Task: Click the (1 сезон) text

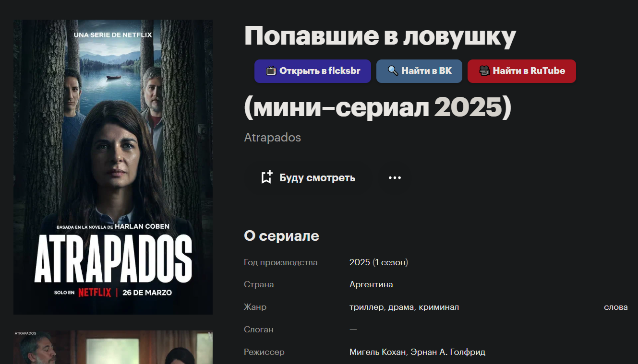Action: click(390, 262)
